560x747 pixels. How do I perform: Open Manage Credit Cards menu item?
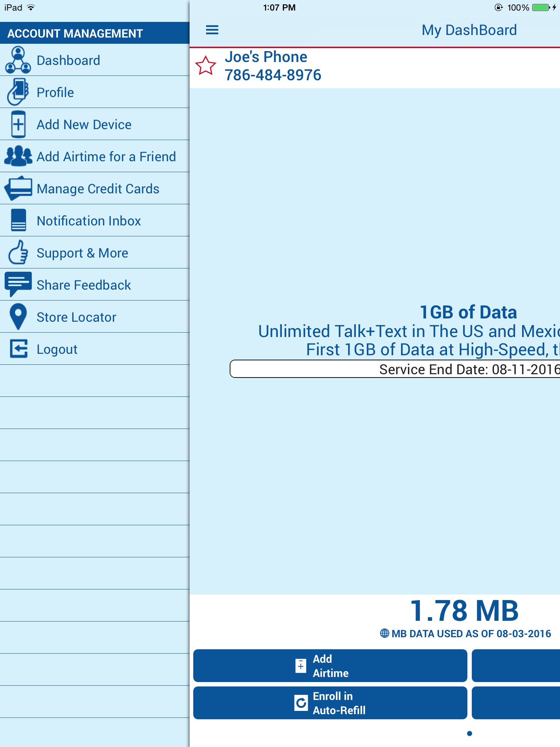pos(95,188)
